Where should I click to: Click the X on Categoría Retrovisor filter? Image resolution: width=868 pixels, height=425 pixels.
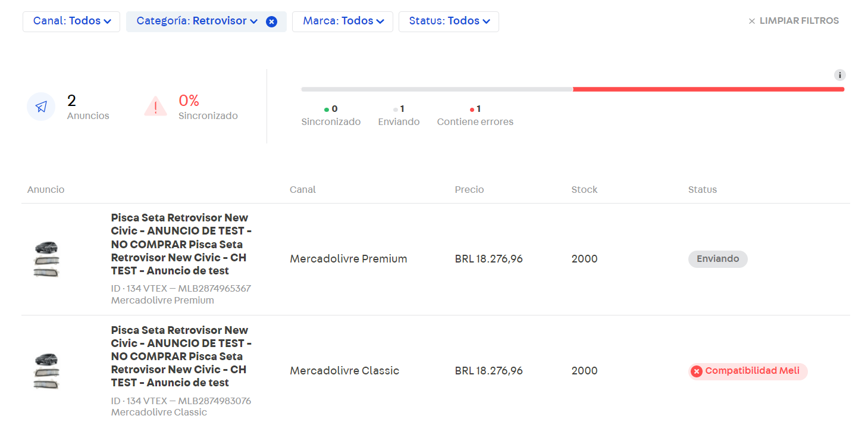click(272, 21)
